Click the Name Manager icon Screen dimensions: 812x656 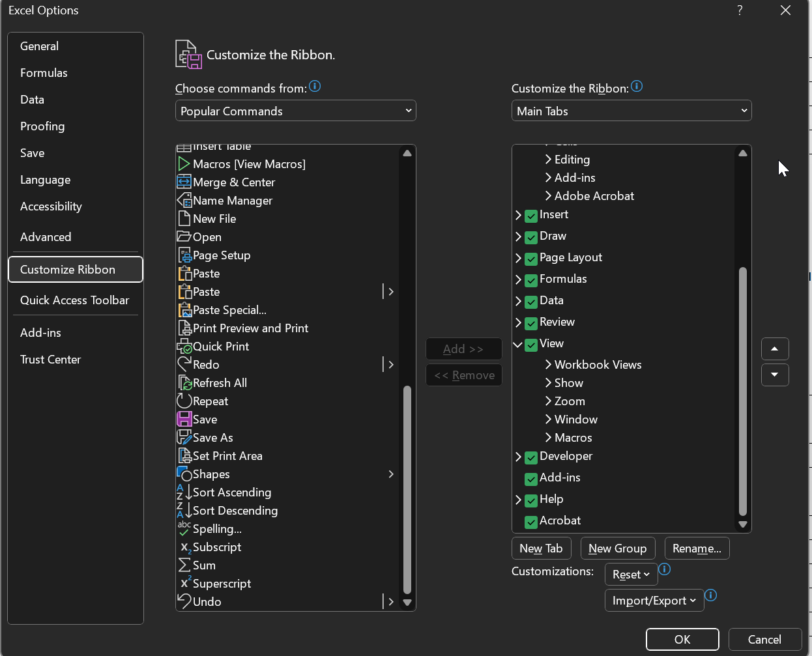tap(184, 201)
